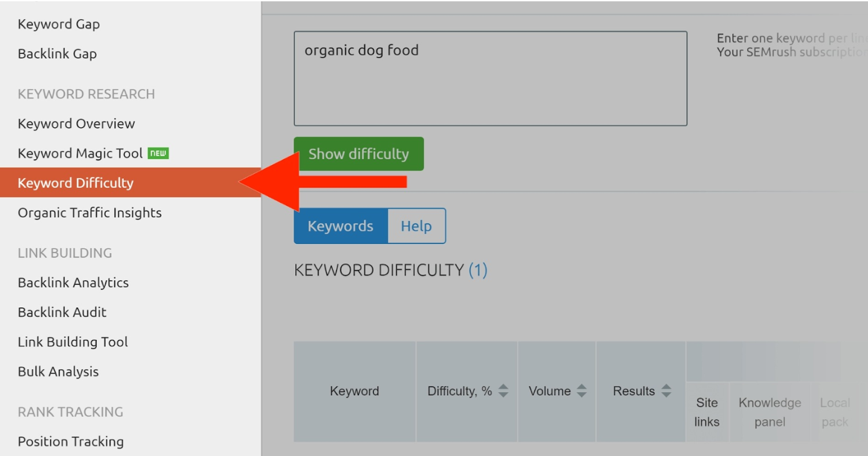Go to Bulk Analysis
Viewport: 868px width, 456px height.
pyautogui.click(x=58, y=372)
